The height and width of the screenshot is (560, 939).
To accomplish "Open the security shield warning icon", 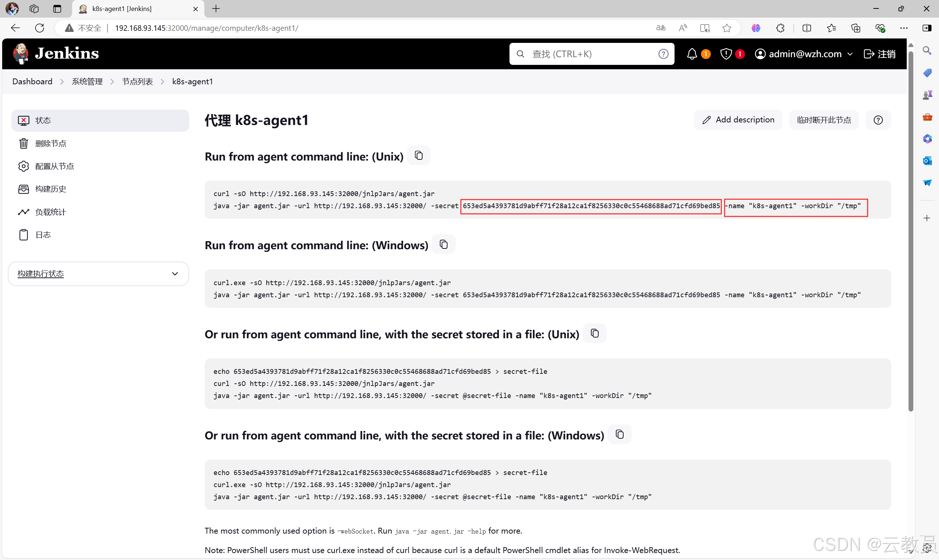I will click(x=726, y=54).
